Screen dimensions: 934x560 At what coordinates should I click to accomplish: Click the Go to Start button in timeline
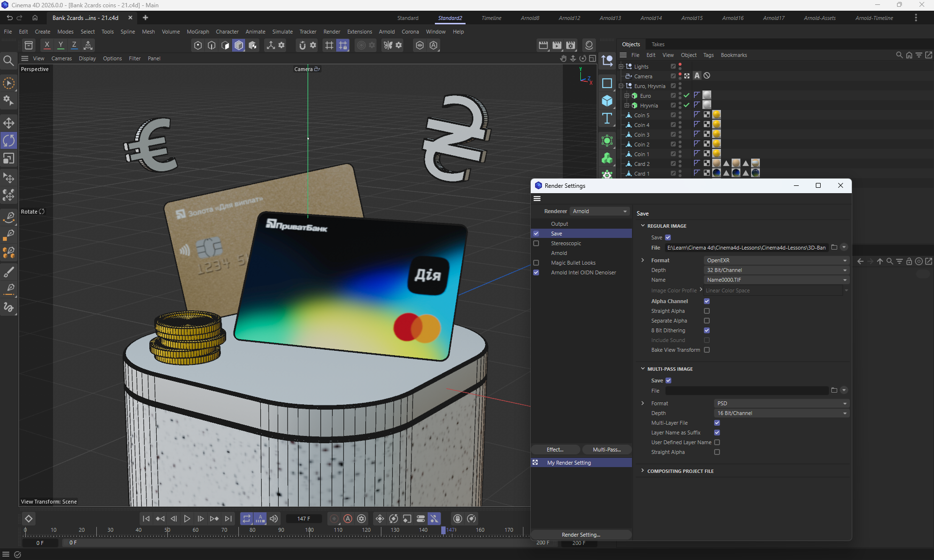[146, 519]
